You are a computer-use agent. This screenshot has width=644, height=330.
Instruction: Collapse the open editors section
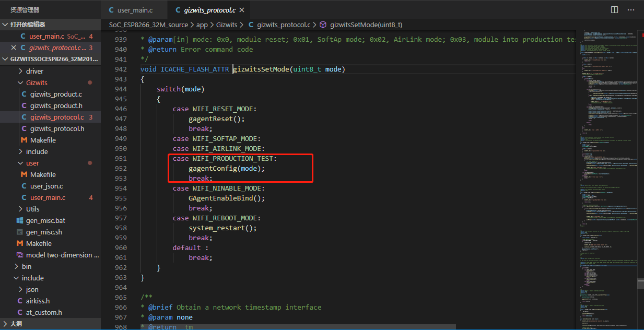28,25
